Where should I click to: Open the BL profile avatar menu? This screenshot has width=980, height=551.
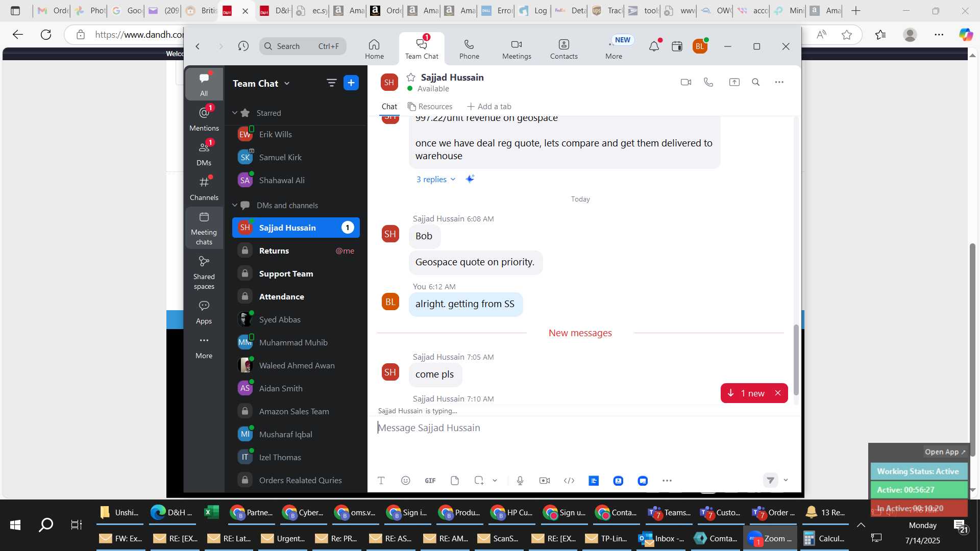coord(700,46)
